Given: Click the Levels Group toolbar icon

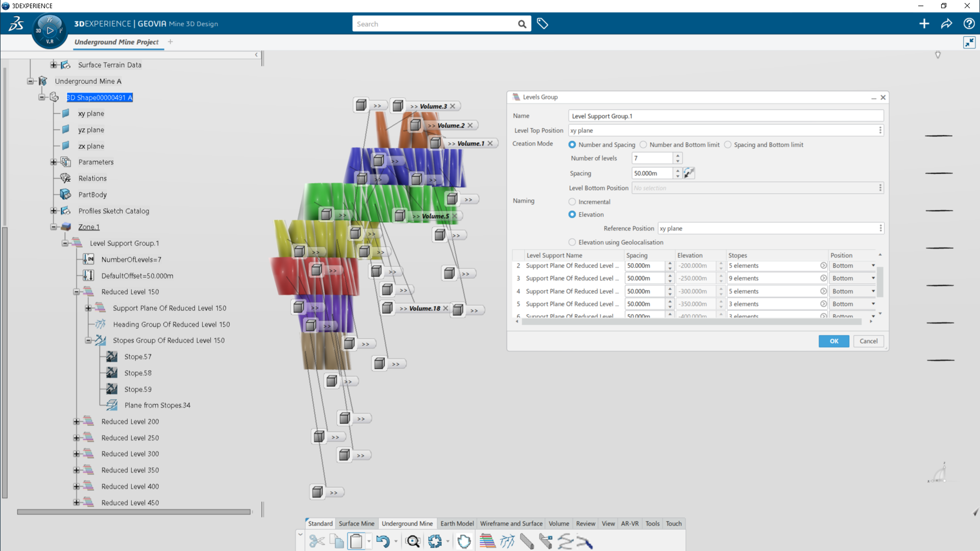Looking at the screenshot, I should tap(487, 541).
